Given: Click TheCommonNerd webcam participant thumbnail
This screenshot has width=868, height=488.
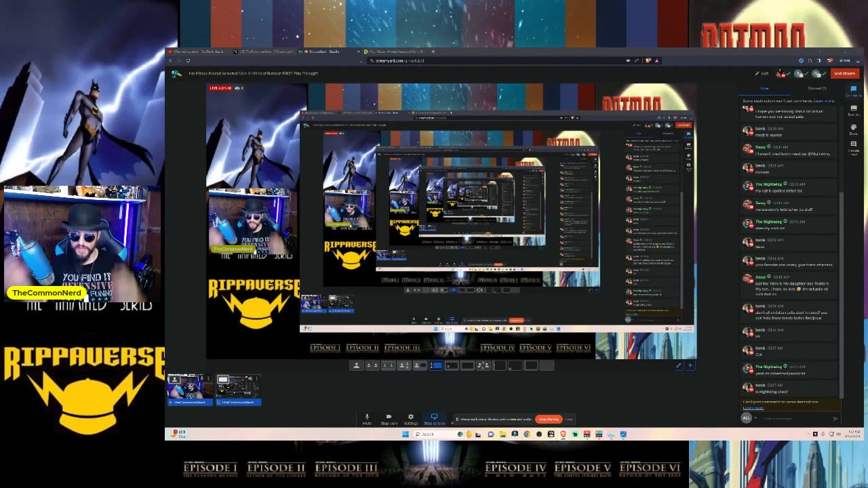Looking at the screenshot, I should point(190,390).
